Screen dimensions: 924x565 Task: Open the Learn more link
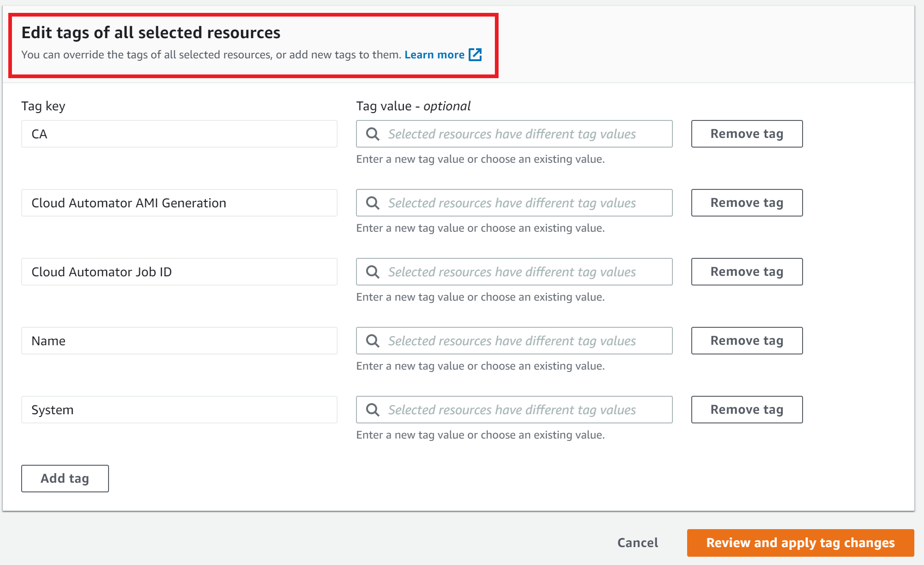[x=434, y=55]
